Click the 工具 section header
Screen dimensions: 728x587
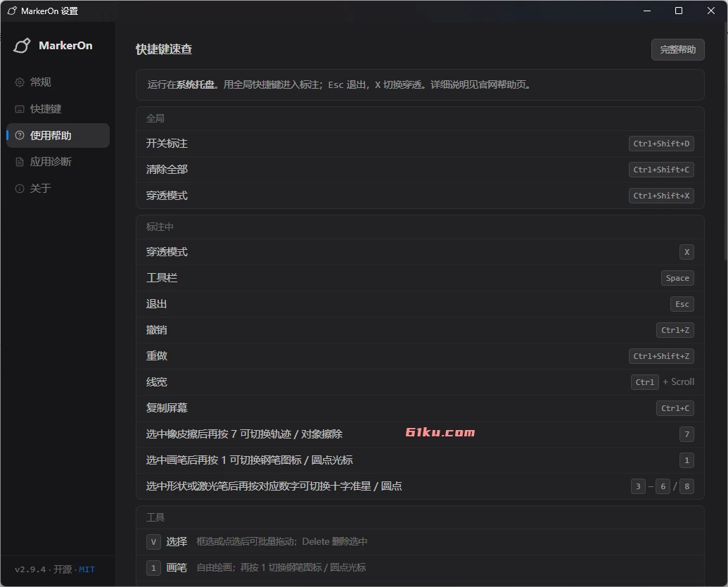click(x=155, y=517)
